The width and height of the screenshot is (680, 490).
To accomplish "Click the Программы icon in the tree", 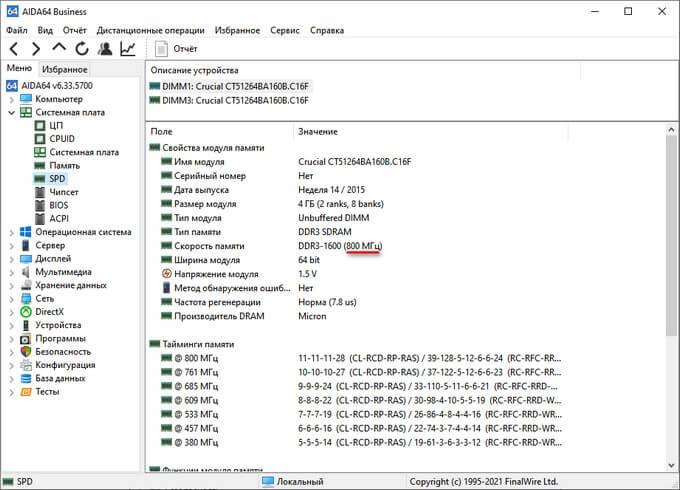I will 26,339.
